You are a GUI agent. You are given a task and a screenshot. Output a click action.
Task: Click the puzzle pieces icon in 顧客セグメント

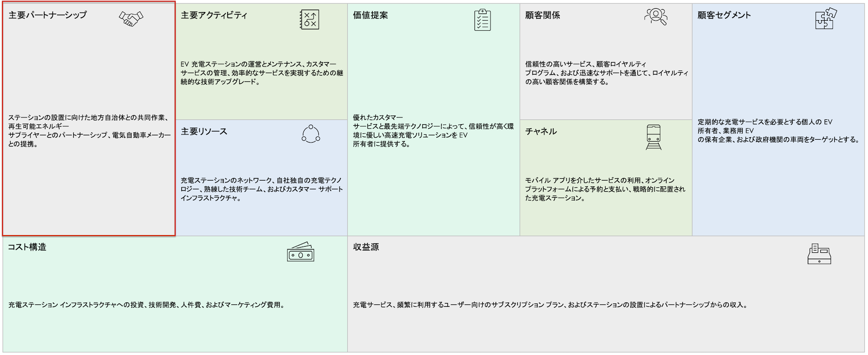click(x=826, y=18)
